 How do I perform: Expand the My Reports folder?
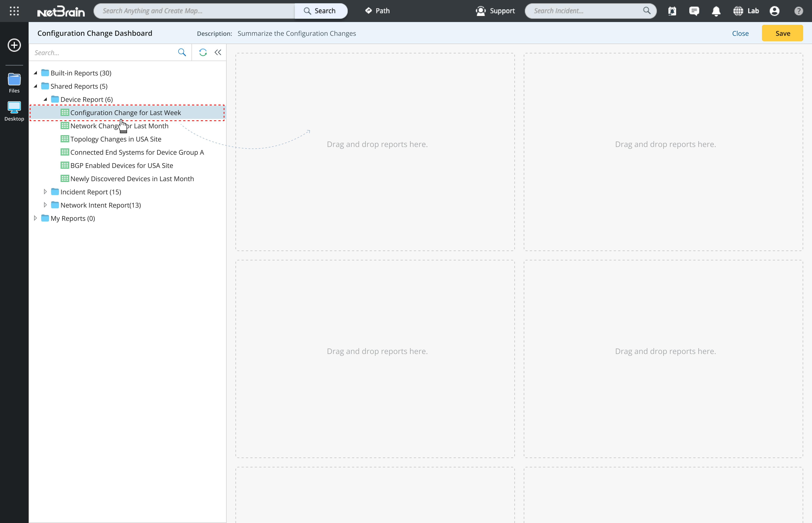pyautogui.click(x=35, y=218)
